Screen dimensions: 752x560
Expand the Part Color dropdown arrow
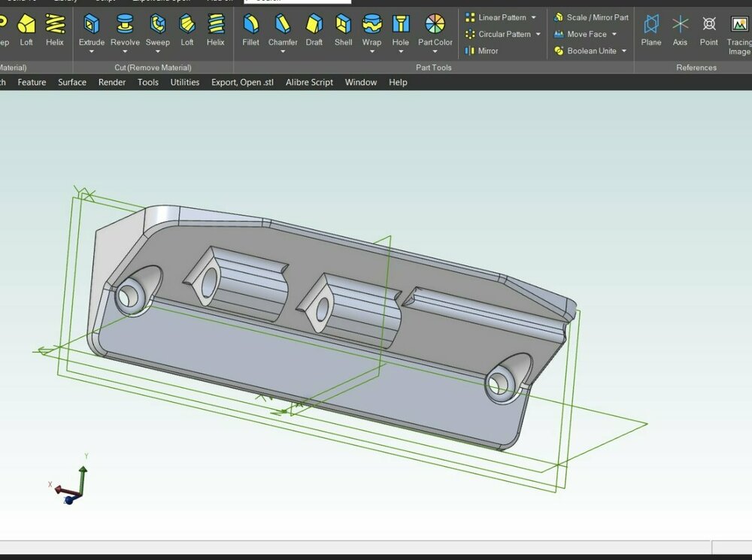[435, 52]
